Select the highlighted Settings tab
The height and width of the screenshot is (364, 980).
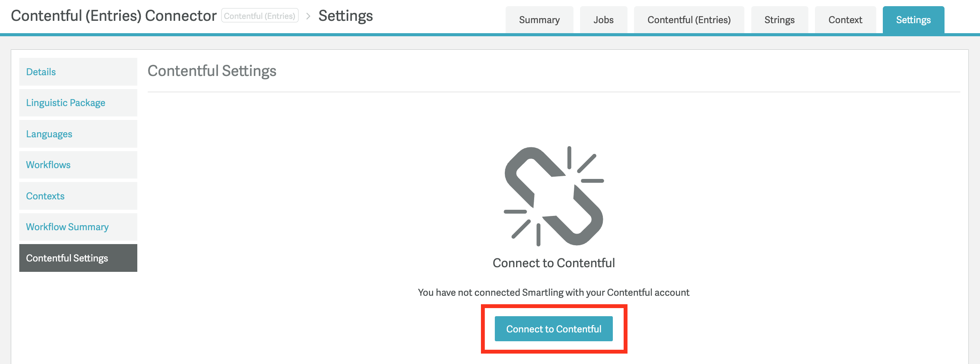click(x=913, y=19)
